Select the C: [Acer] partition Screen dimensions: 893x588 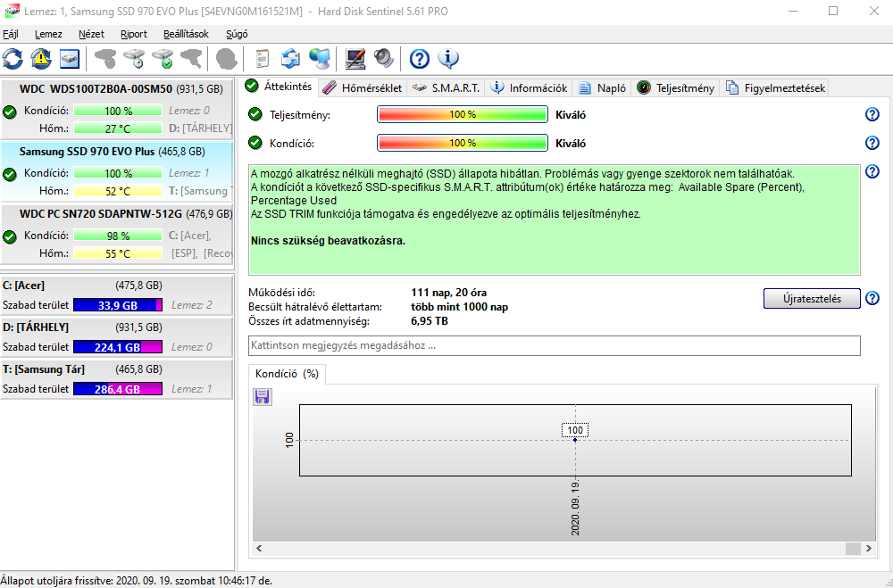tap(117, 294)
